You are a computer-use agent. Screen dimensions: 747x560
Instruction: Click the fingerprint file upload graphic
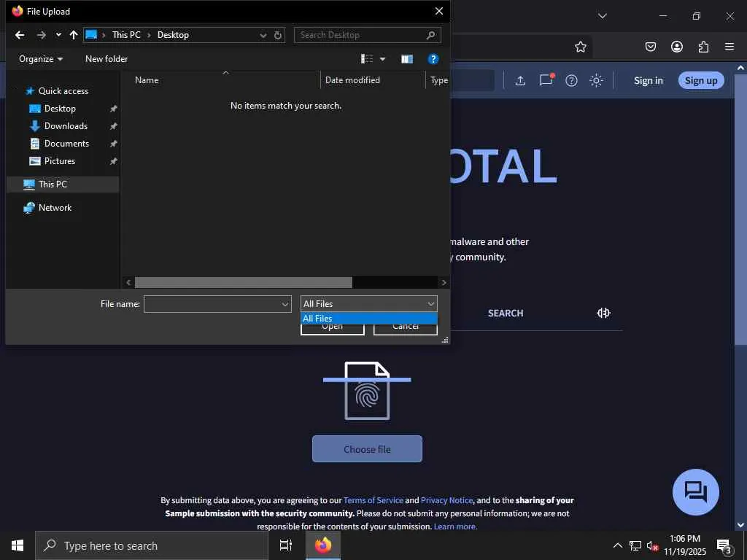[x=367, y=391]
